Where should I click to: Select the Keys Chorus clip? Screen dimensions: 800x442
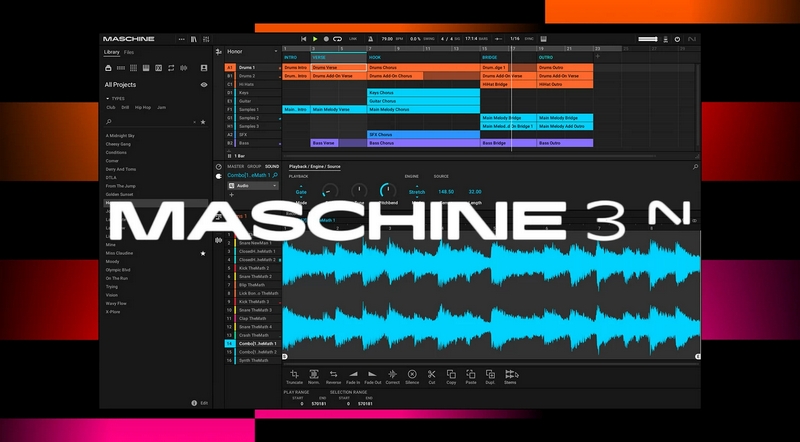point(423,93)
